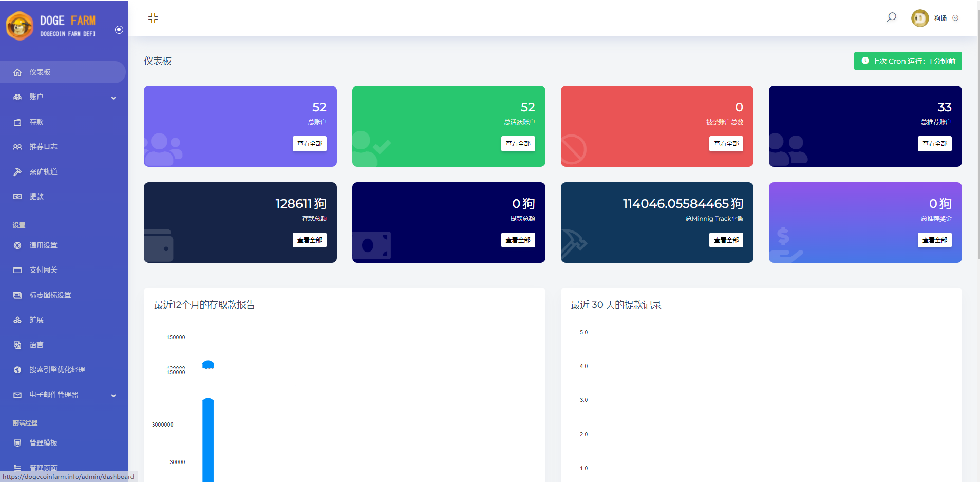The image size is (980, 482).
Task: Click 查看全部 on the 存款总额 card
Action: (x=309, y=240)
